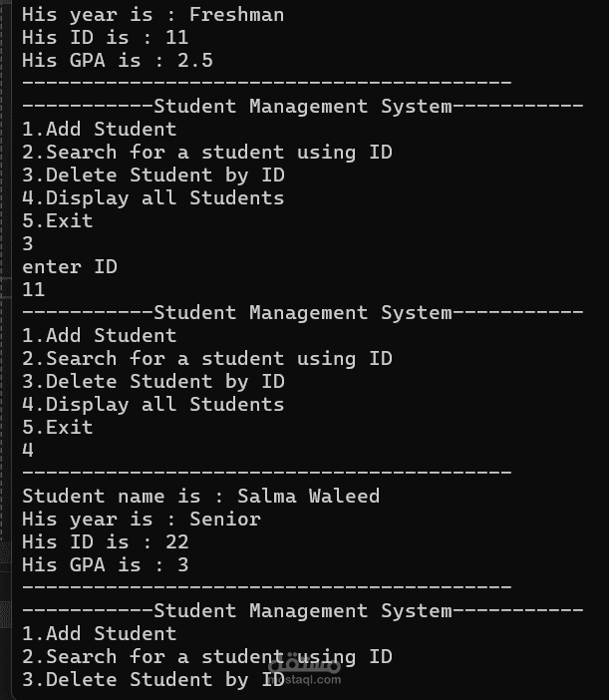
Task: Click the last 'Student Management System' header
Action: (x=303, y=610)
